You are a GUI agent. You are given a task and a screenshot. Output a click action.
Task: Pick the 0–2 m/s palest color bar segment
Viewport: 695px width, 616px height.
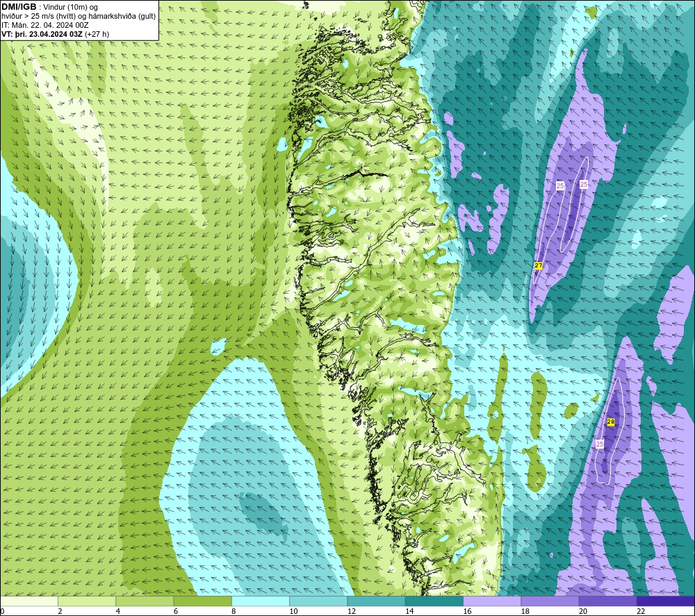[29, 601]
